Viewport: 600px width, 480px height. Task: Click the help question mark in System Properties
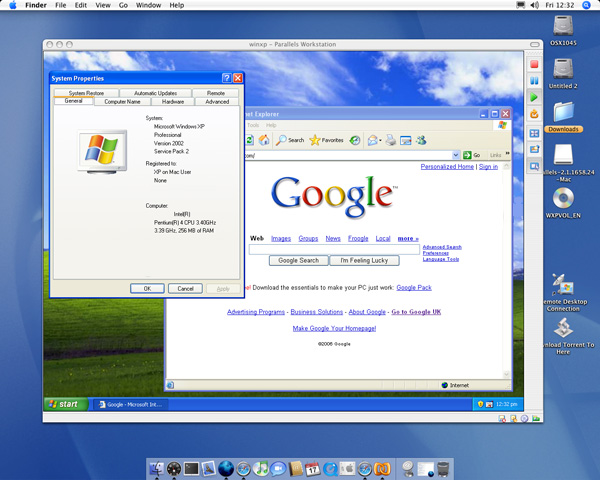click(x=227, y=78)
